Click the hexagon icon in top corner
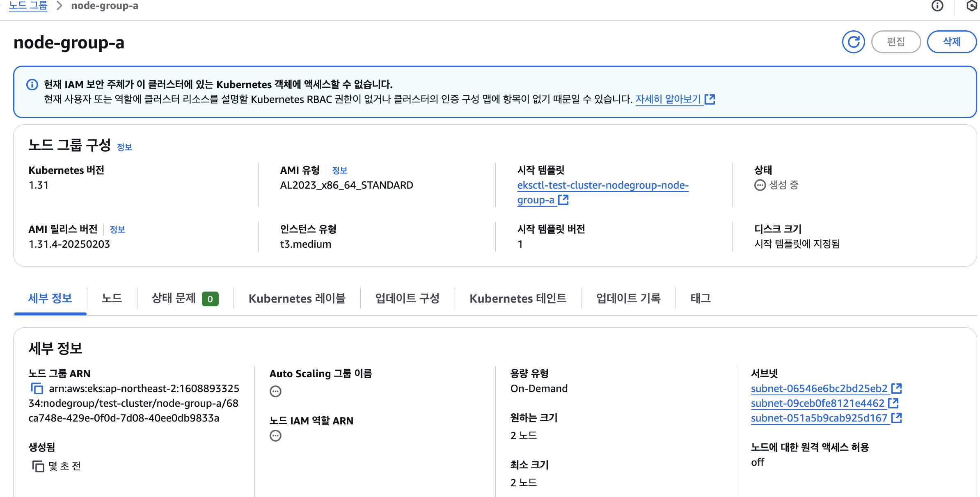 tap(972, 6)
